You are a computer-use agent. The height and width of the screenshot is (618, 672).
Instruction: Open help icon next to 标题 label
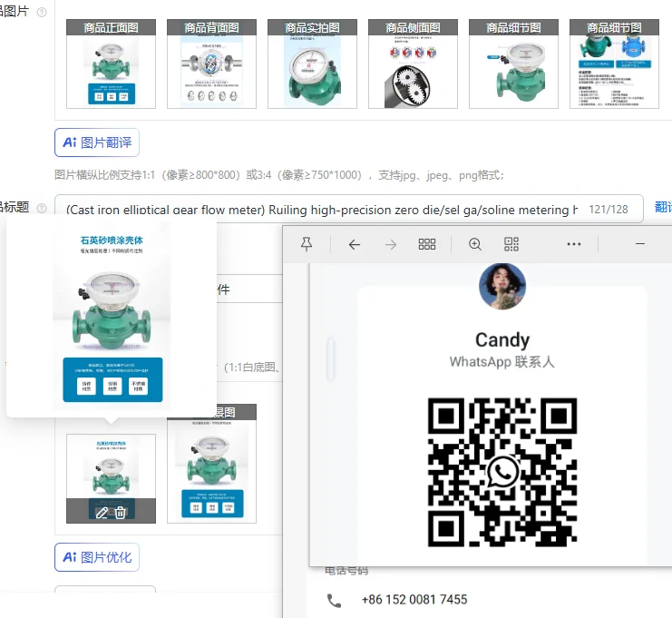click(x=42, y=208)
